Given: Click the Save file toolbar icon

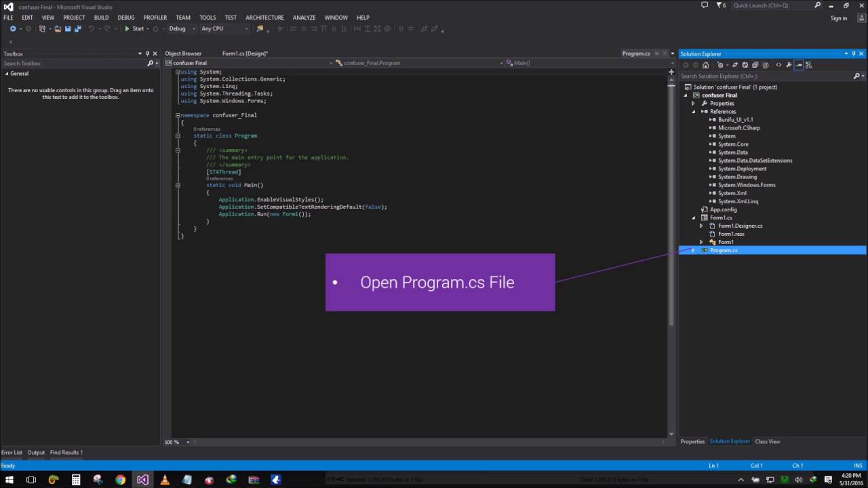Looking at the screenshot, I should point(68,28).
